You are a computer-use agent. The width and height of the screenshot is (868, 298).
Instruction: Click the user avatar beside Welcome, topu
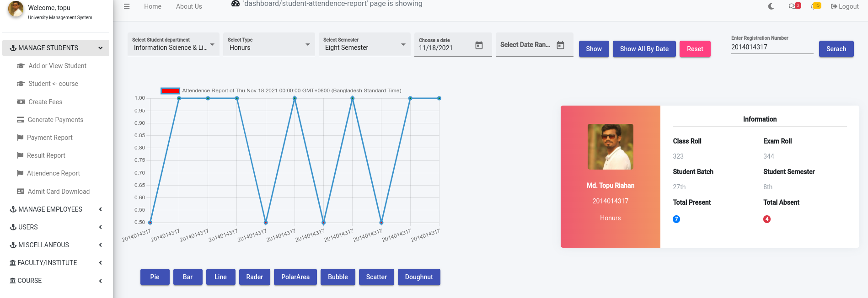pos(16,9)
